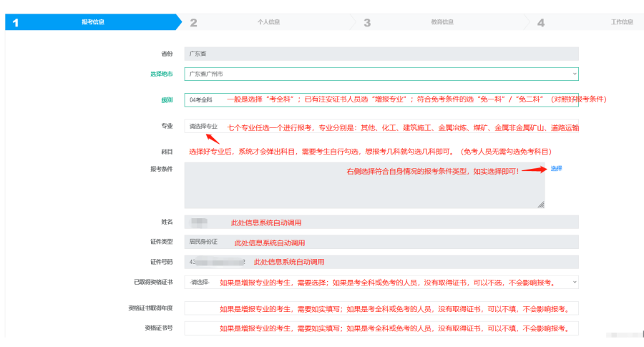Click the arrow of 已取得资格证书 dropdown
644x347 pixels.
click(x=575, y=282)
